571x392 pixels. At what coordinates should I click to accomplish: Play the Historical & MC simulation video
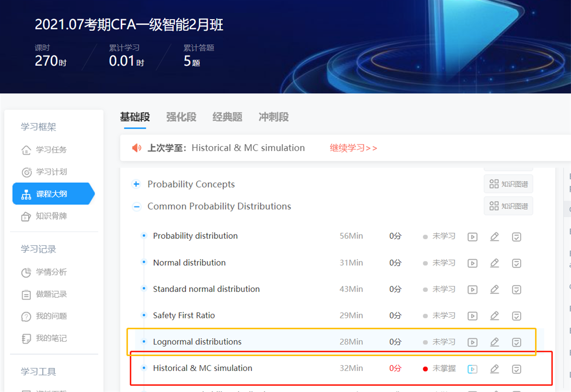point(472,369)
